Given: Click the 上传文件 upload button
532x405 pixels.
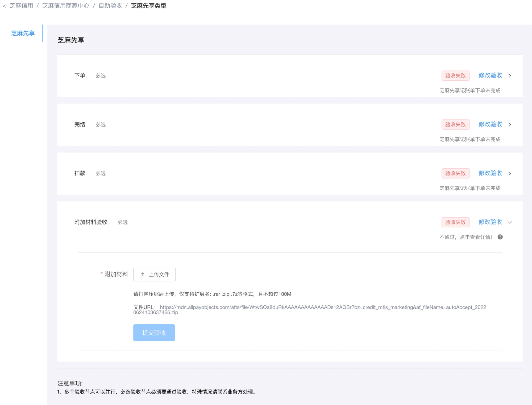Looking at the screenshot, I should coord(154,275).
